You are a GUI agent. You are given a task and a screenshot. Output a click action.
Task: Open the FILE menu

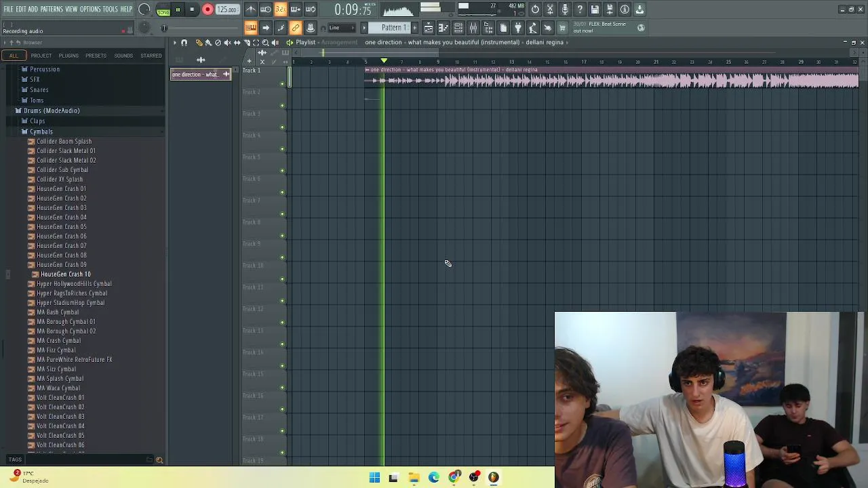pos(8,9)
